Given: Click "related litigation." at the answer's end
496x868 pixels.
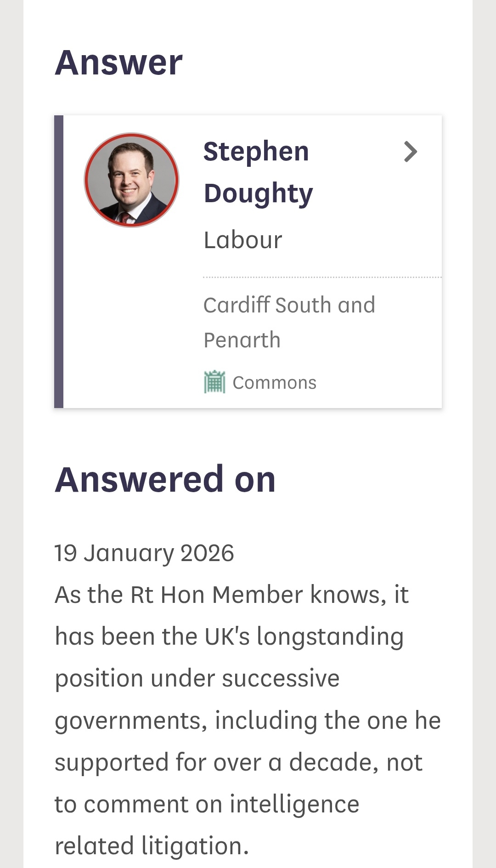Looking at the screenshot, I should tap(152, 846).
